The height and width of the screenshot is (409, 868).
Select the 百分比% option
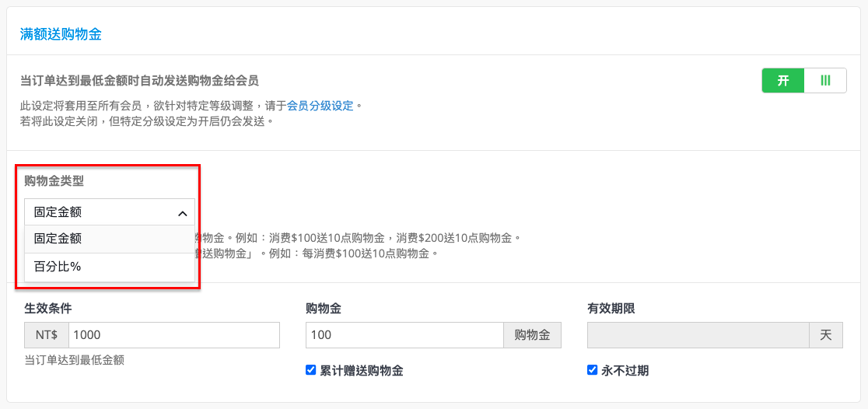[x=110, y=267]
